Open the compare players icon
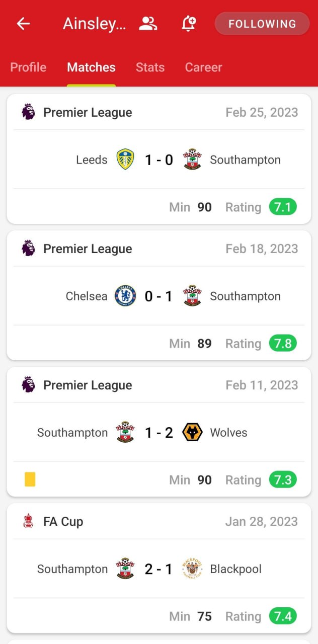This screenshot has height=644, width=318. pos(148,24)
